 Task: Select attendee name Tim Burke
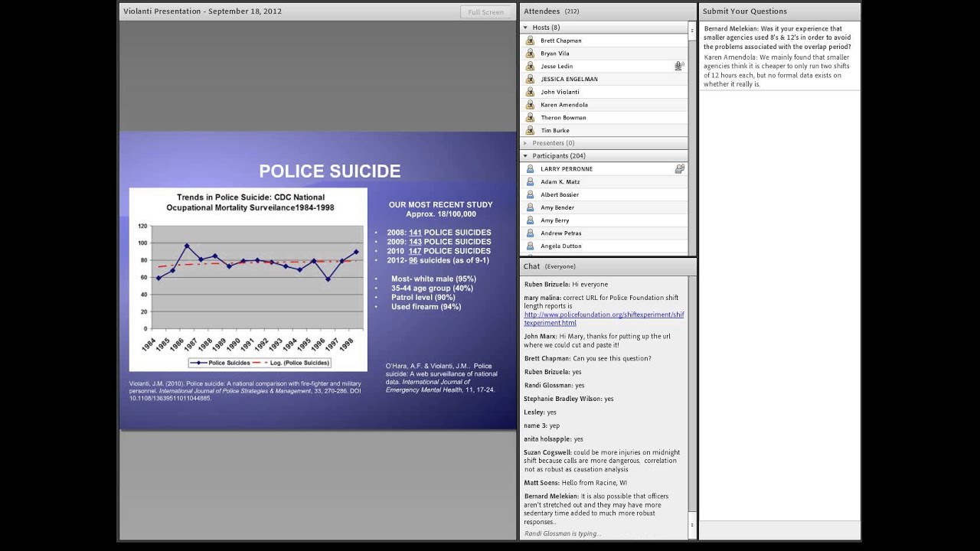[555, 131]
